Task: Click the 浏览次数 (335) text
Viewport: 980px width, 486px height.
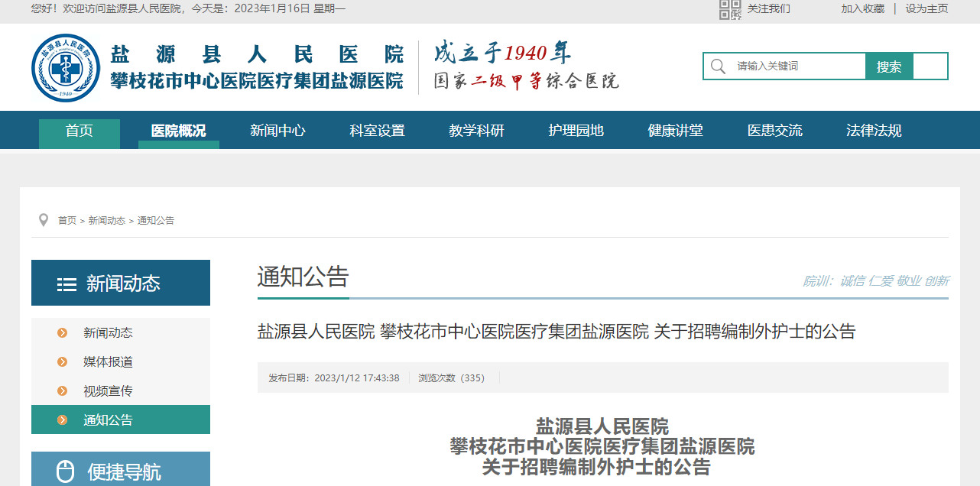Action: 452,378
